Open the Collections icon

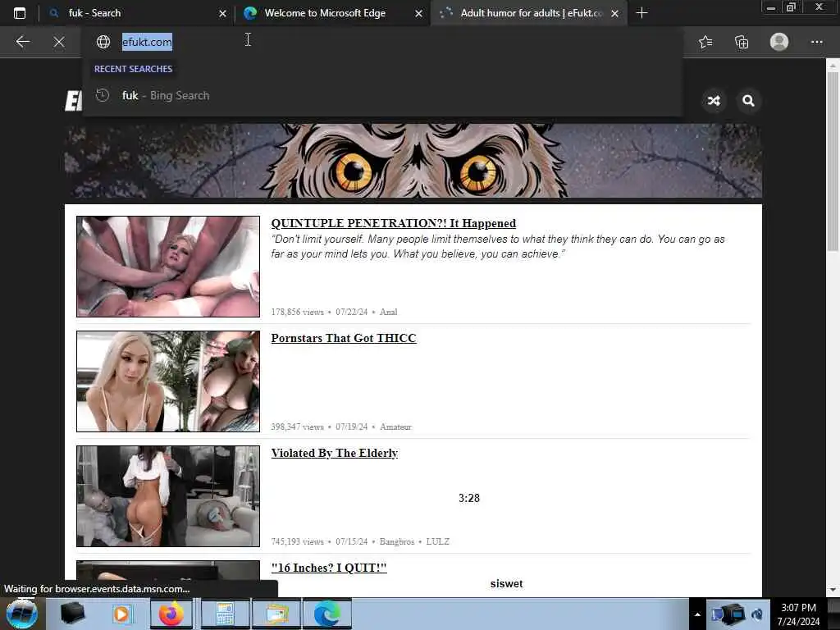(742, 42)
